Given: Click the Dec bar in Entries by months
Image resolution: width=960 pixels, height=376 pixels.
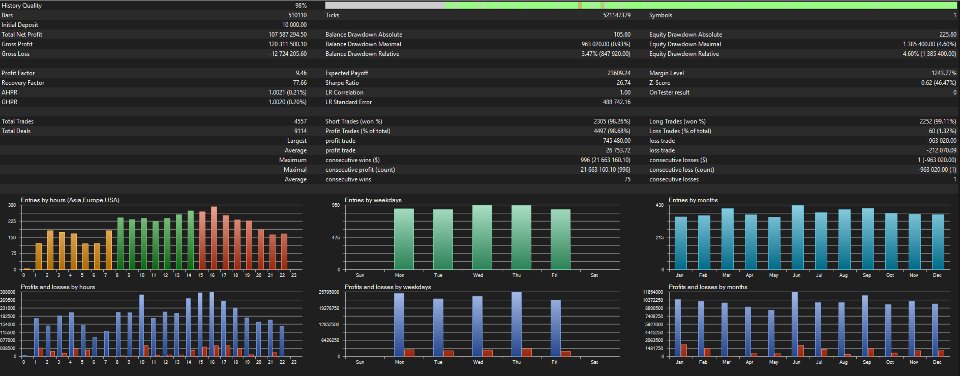Looking at the screenshot, I should click(x=937, y=242).
